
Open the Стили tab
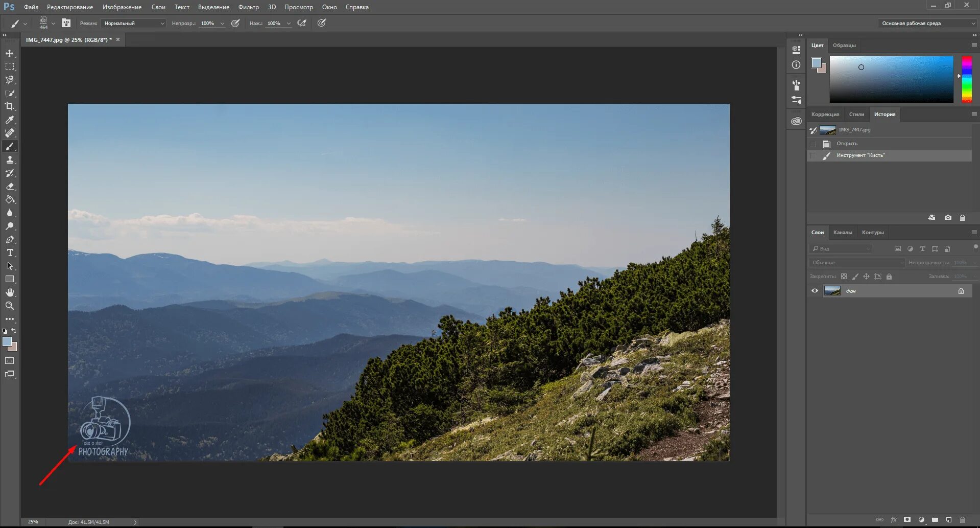[x=856, y=114]
